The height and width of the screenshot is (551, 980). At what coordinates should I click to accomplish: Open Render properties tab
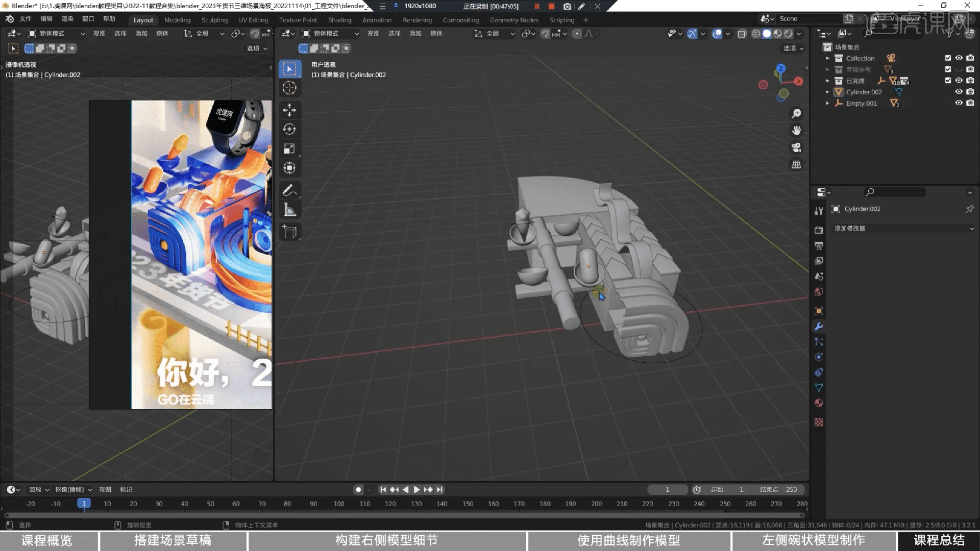pyautogui.click(x=819, y=230)
